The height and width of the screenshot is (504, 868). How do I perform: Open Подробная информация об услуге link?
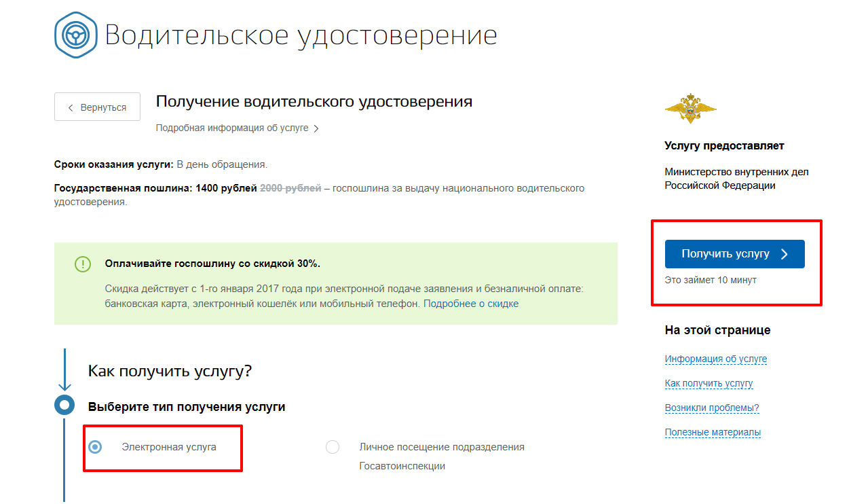point(238,128)
